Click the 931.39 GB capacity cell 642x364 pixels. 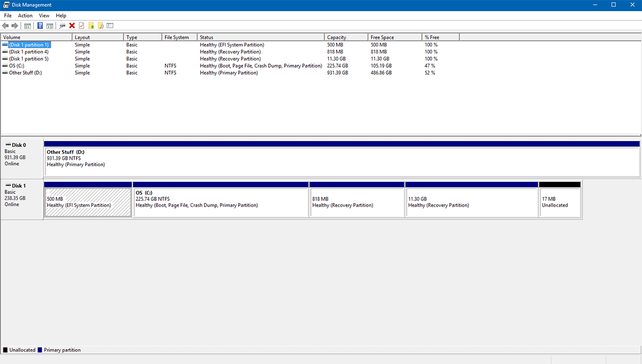point(338,73)
